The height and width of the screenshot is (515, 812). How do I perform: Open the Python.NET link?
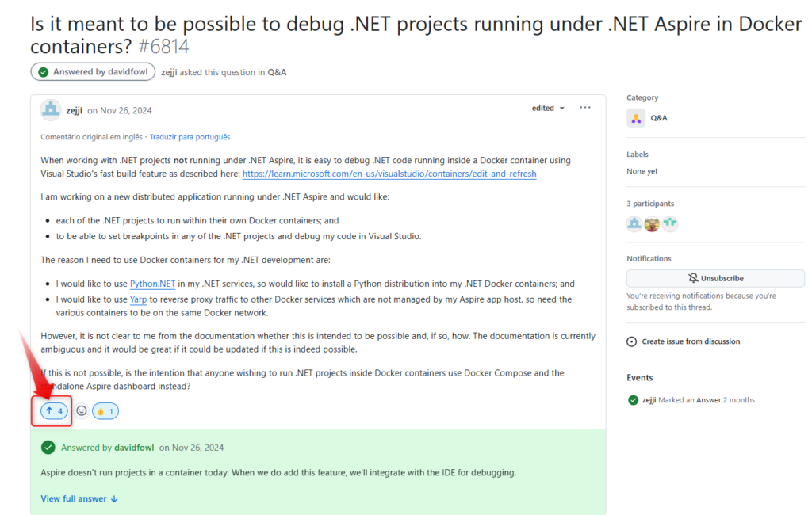click(152, 284)
